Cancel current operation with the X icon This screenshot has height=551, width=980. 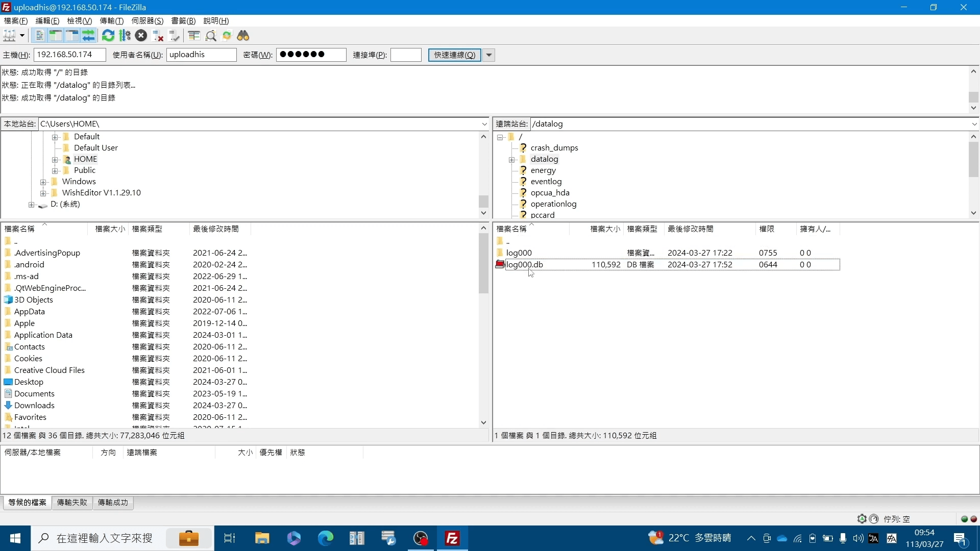[141, 36]
